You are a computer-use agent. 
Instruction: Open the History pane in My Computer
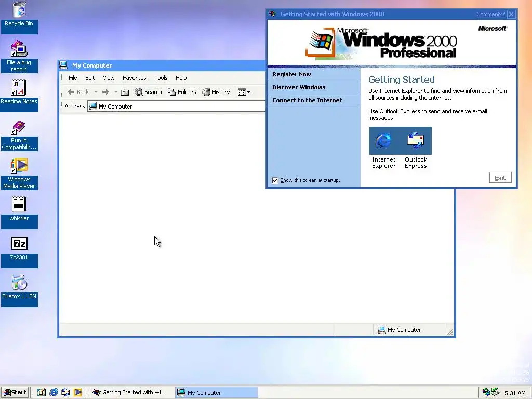pyautogui.click(x=216, y=92)
